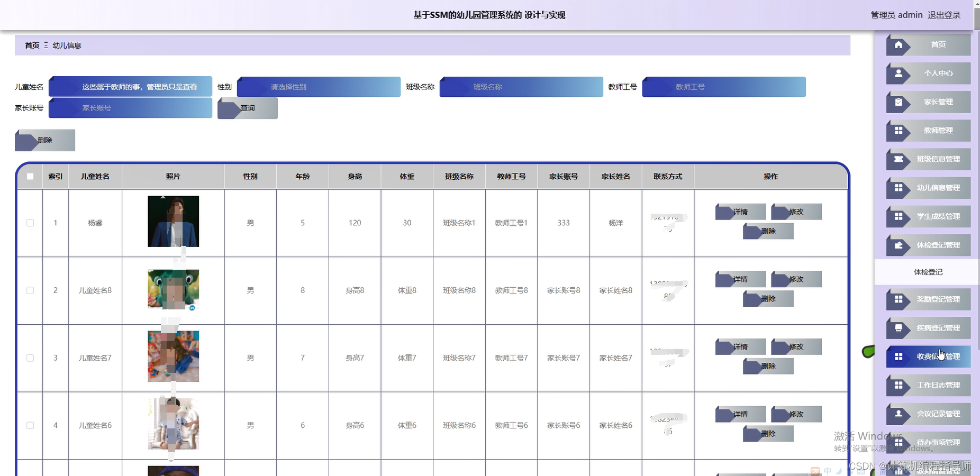Screen dimensions: 980x476
Task: Click the 退出登录 logout link
Action: coord(944,15)
